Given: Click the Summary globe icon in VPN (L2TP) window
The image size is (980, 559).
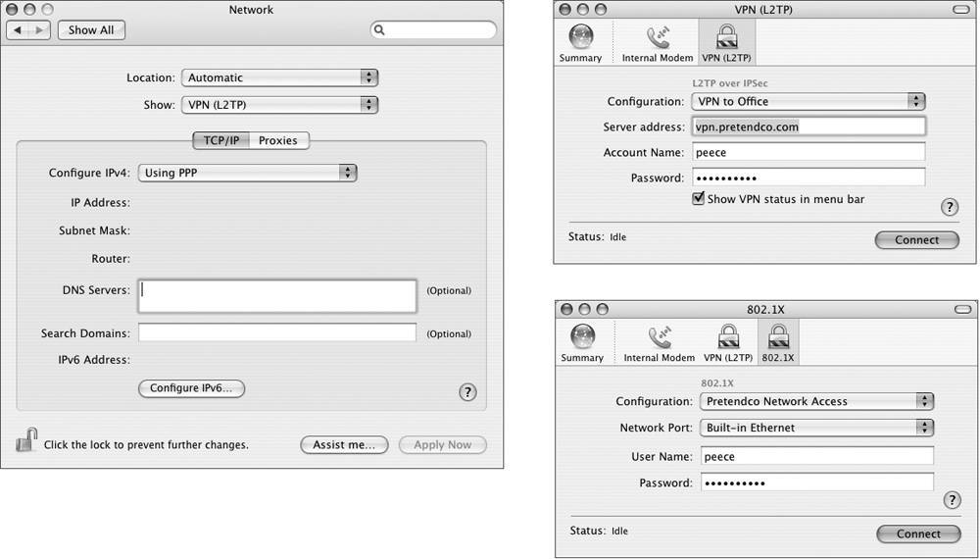Looking at the screenshot, I should [580, 37].
